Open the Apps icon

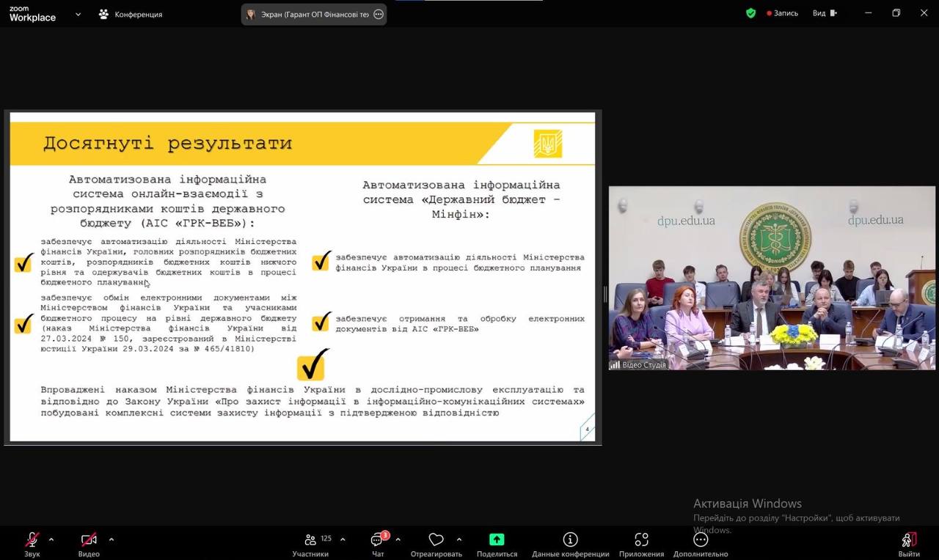(x=641, y=540)
